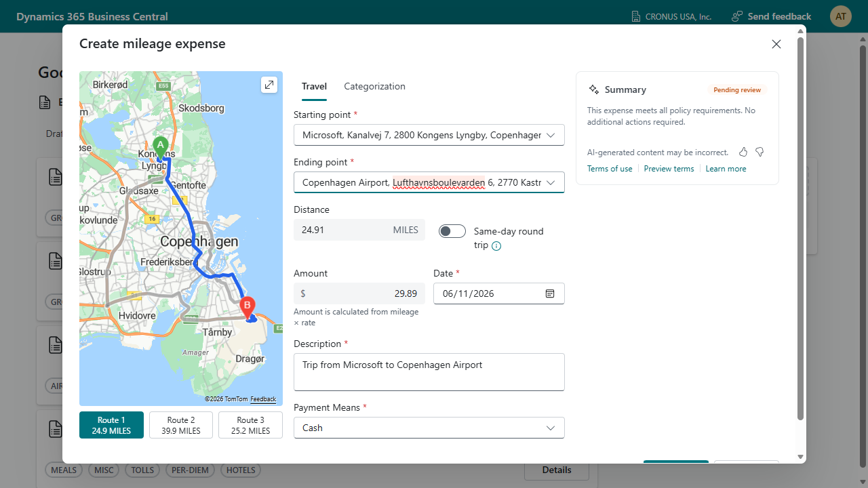Click the dialog's vertical scrollbar
Viewport: 868px width, 488px height.
coord(801,228)
